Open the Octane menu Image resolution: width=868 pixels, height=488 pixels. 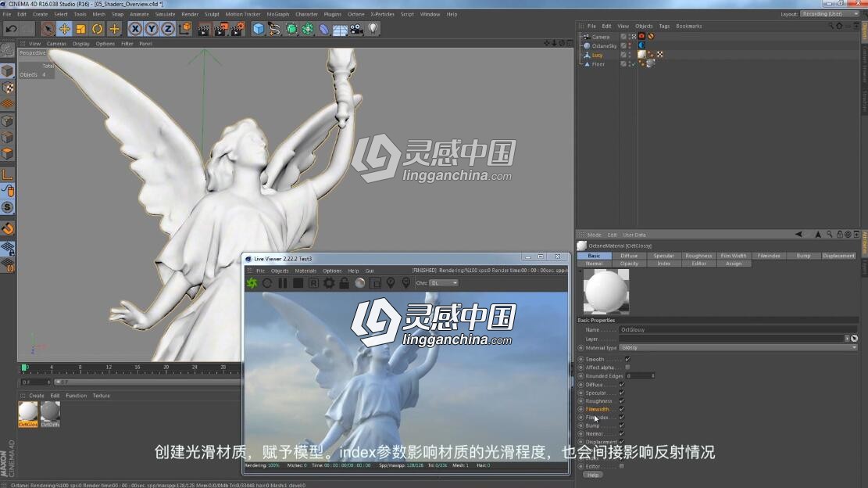[356, 14]
